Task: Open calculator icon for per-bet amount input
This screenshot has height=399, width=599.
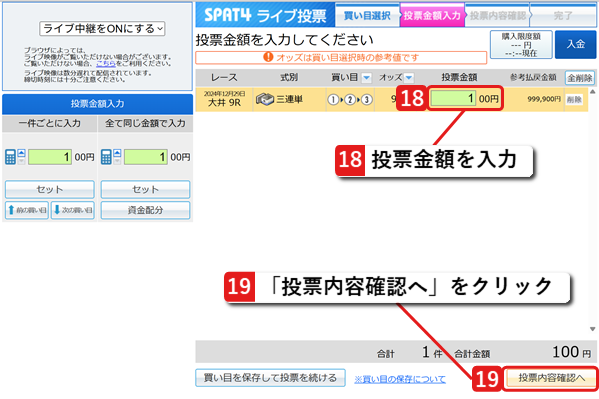Action: click(10, 157)
